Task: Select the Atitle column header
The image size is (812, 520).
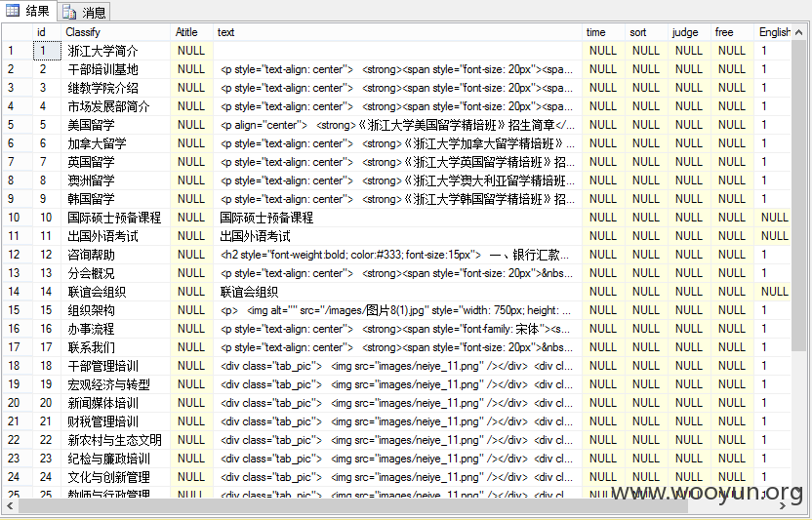Action: pyautogui.click(x=191, y=32)
